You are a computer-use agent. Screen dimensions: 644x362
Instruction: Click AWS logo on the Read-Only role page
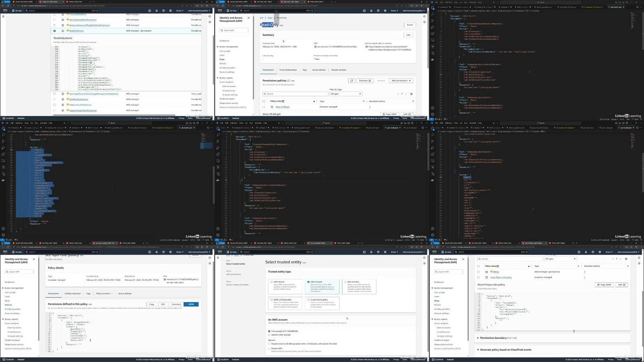(x=220, y=10)
